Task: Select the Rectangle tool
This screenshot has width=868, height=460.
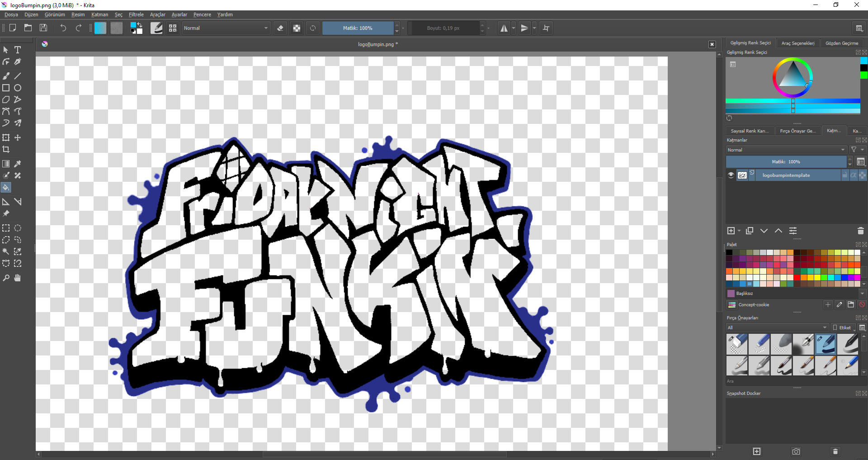Action: click(x=6, y=88)
